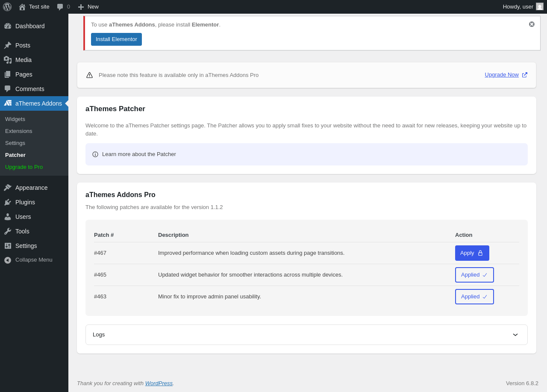Screen dimensions: 547x392
Task: Click the aThemes Addons logo icon
Action: pyautogui.click(x=8, y=103)
